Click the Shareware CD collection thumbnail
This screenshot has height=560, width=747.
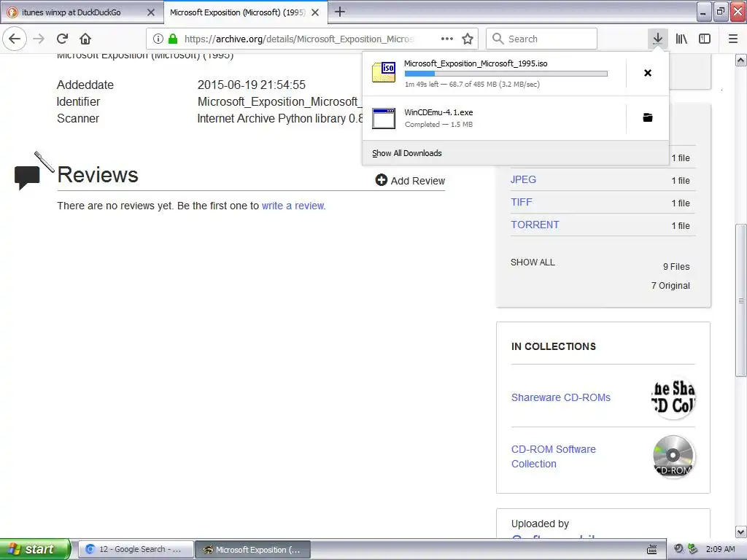[x=673, y=397]
